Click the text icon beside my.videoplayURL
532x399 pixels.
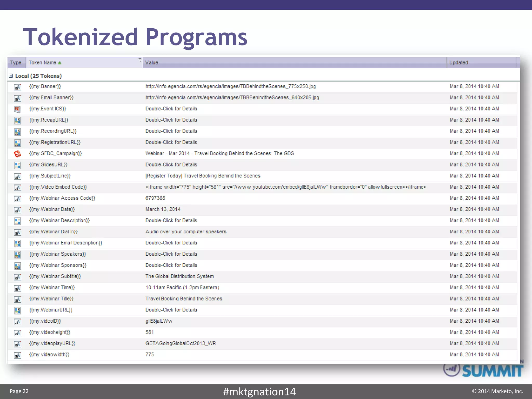(17, 344)
